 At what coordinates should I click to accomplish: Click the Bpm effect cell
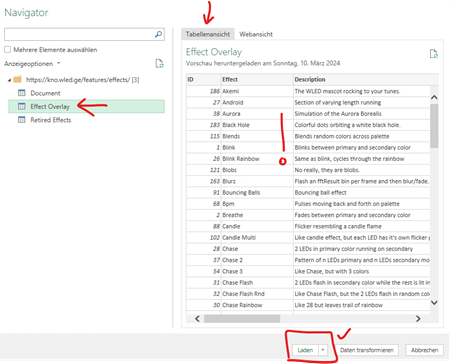[x=257, y=204]
